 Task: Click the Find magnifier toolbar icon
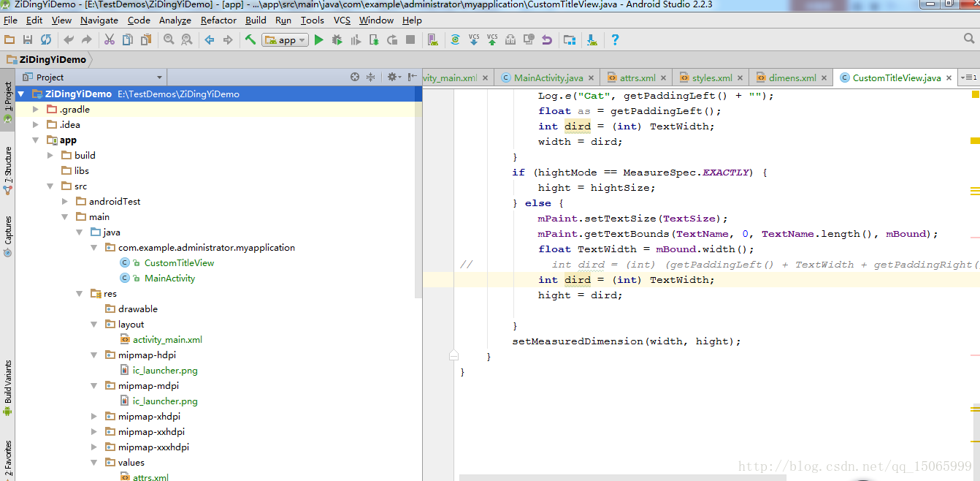169,39
